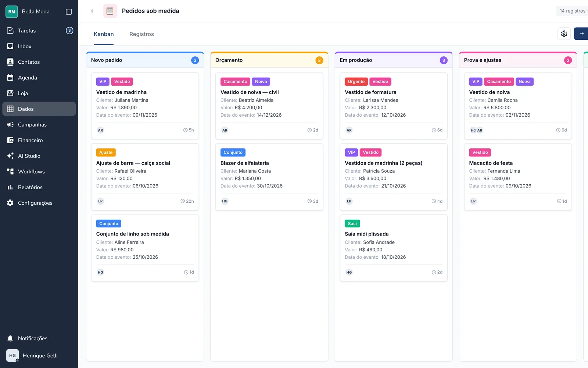Open Blazer de alfaiataria card
Image resolution: width=588 pixels, height=368 pixels.
coord(269,177)
